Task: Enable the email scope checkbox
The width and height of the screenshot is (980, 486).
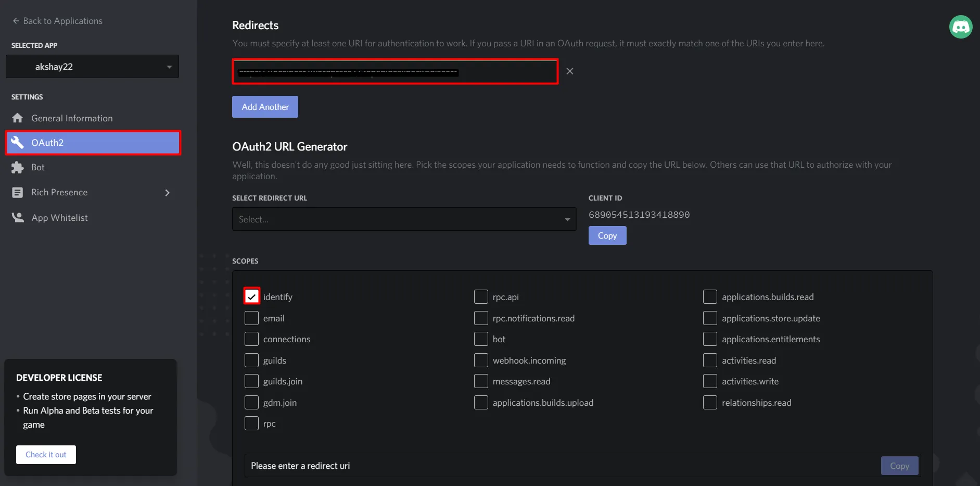Action: [251, 318]
